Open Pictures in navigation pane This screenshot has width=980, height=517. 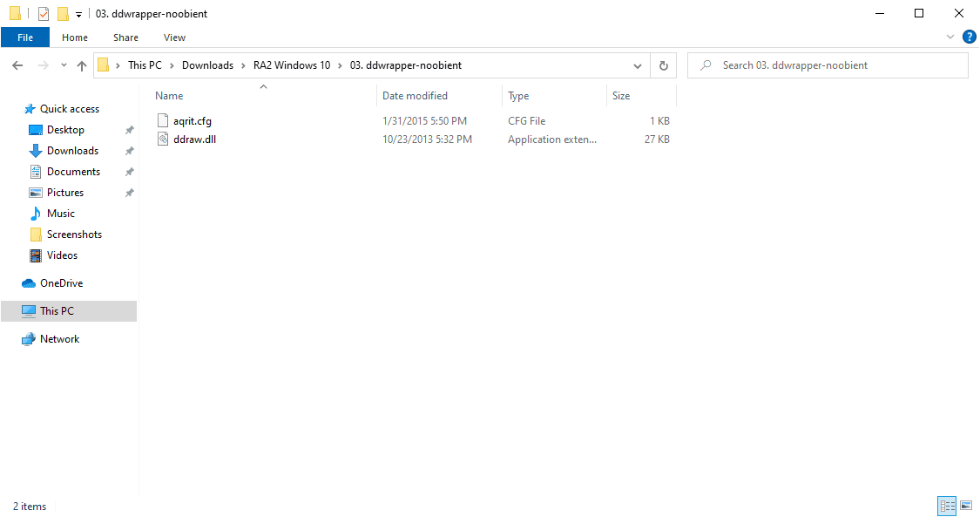pyautogui.click(x=65, y=193)
